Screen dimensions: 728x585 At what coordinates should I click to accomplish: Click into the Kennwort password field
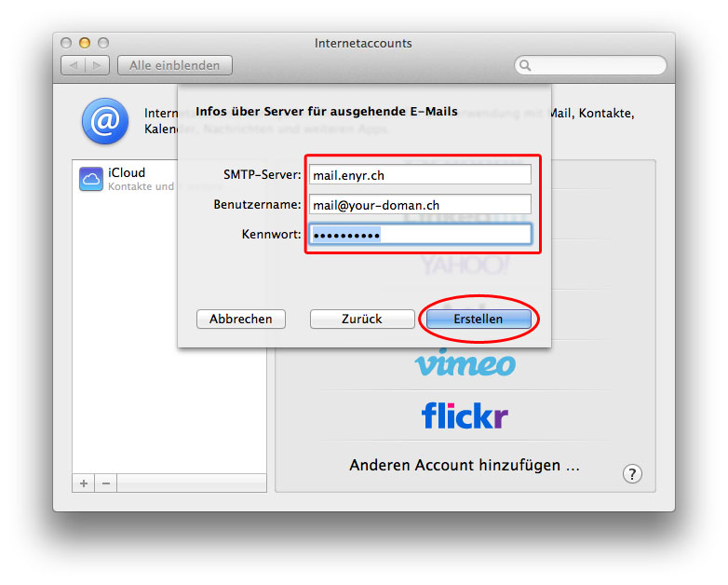click(419, 235)
